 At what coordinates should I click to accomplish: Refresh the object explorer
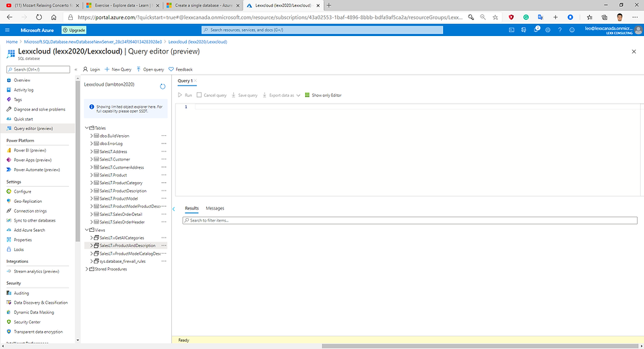point(163,86)
